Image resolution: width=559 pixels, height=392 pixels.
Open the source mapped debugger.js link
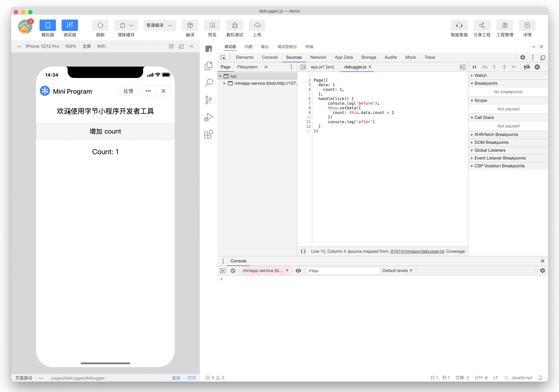[x=417, y=251]
